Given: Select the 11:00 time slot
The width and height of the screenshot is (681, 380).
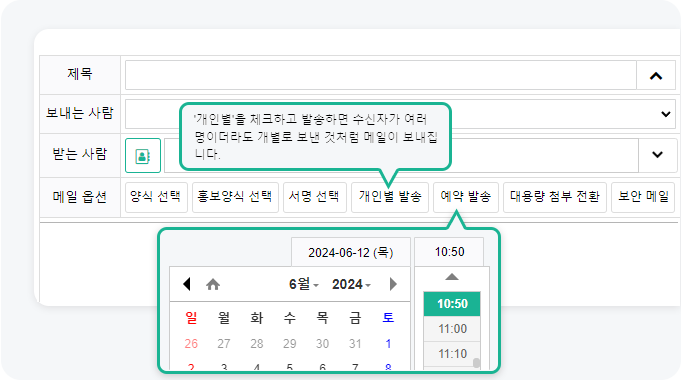Looking at the screenshot, I should tap(452, 329).
